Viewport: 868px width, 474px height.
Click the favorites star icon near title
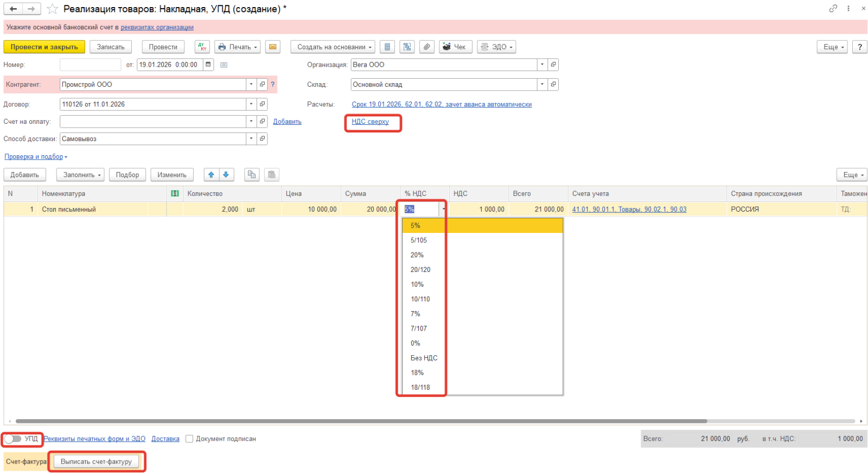(x=52, y=9)
